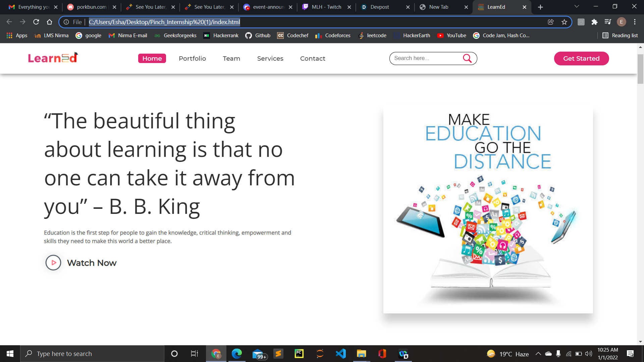
Task: Open the Reading list panel
Action: (620, 36)
